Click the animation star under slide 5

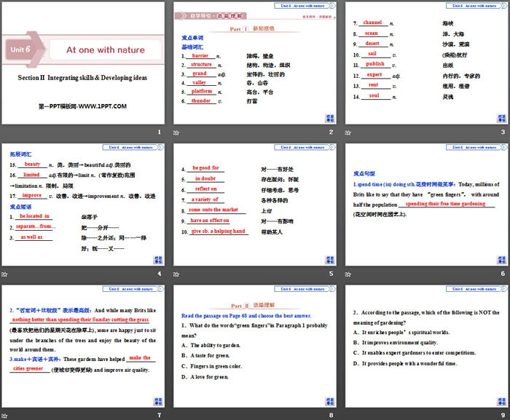(x=177, y=274)
